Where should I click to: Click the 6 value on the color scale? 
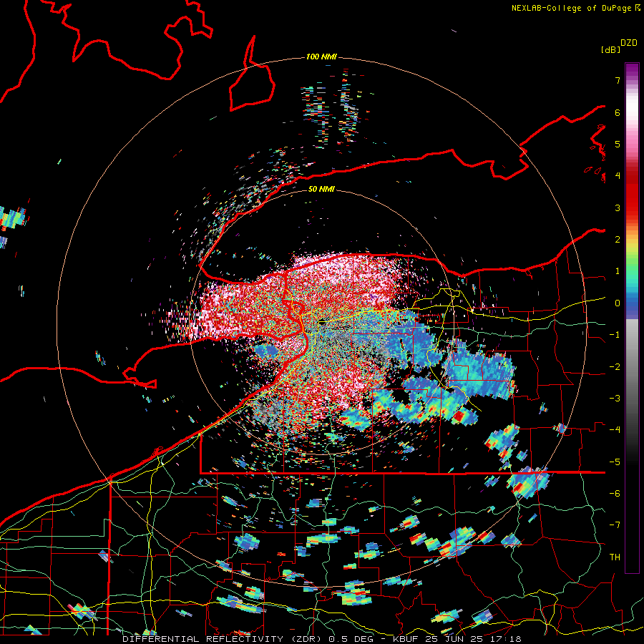[x=618, y=112]
